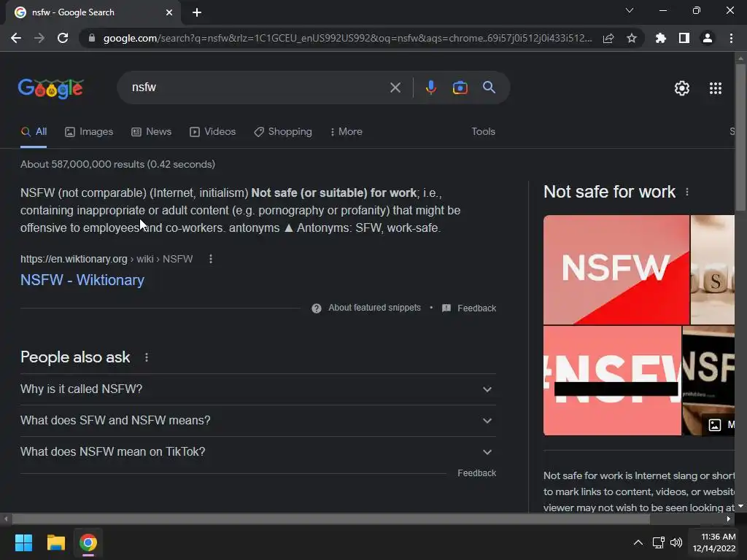Click the horizontal scrollbar thumb

[330, 519]
